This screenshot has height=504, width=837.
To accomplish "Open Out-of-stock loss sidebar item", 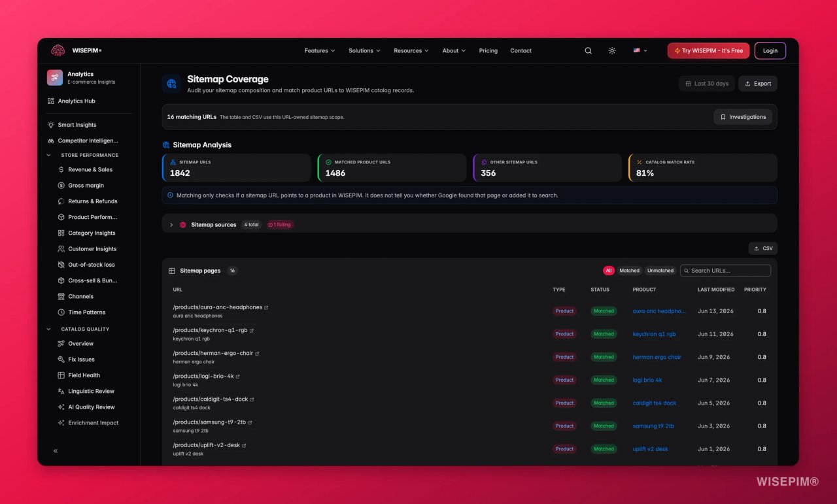I will coord(86,265).
